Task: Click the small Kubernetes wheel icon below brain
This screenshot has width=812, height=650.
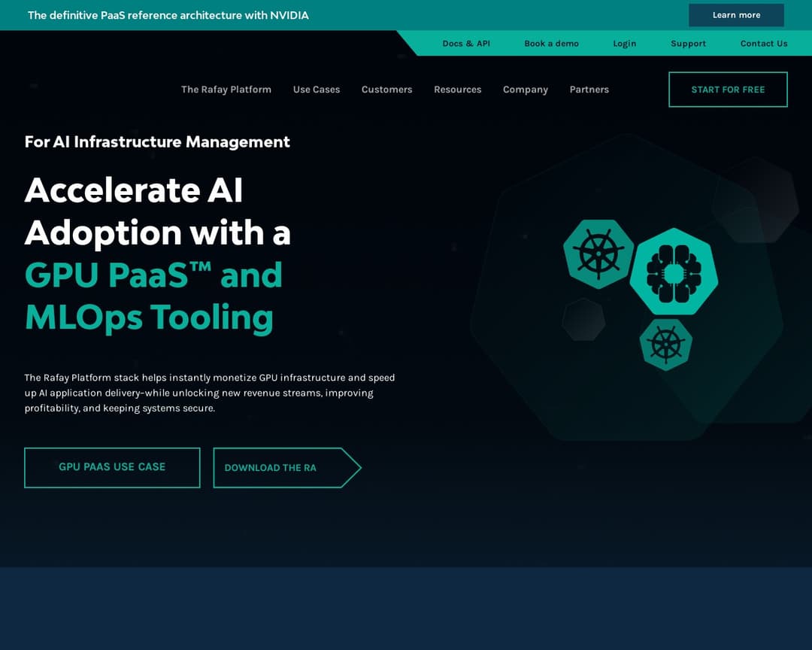Action: [666, 345]
